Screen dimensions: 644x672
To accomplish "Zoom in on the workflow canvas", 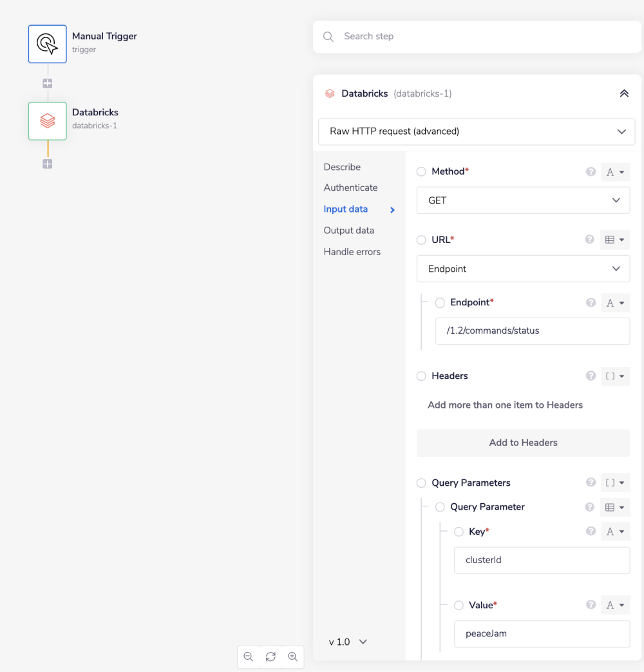I will click(x=293, y=657).
